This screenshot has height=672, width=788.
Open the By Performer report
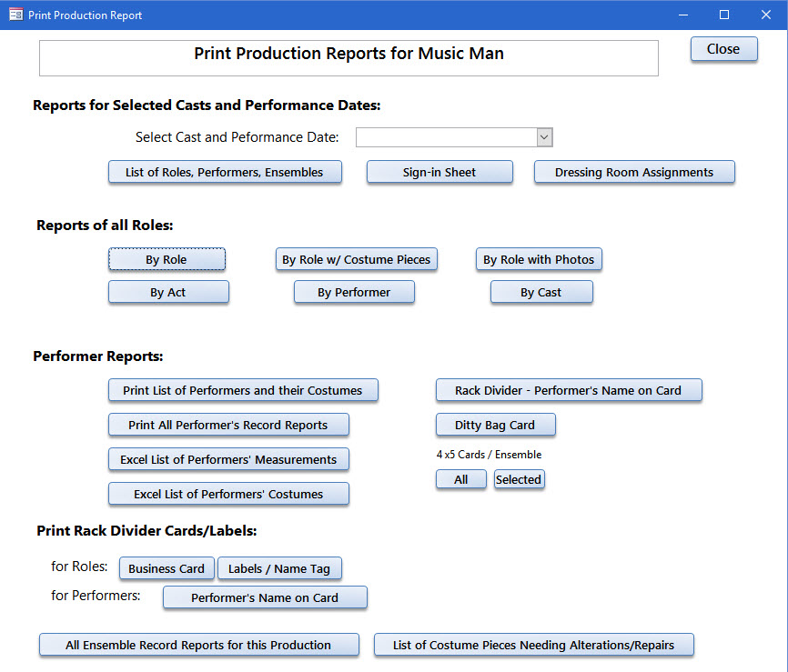354,292
